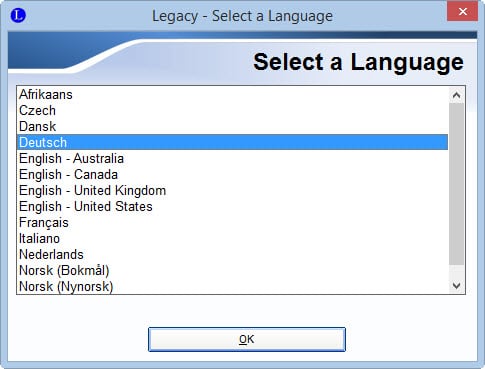
Task: Confirm language with the OK button
Action: point(247,339)
